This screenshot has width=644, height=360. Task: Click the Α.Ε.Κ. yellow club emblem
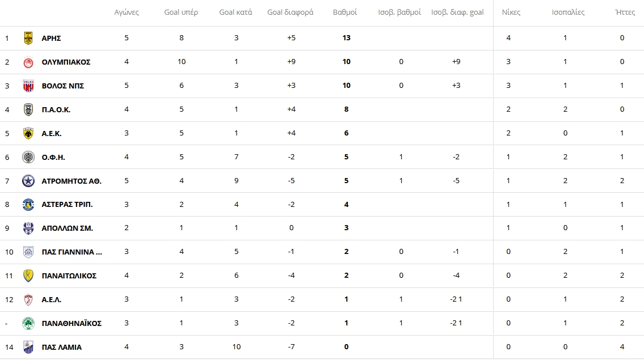click(x=28, y=133)
